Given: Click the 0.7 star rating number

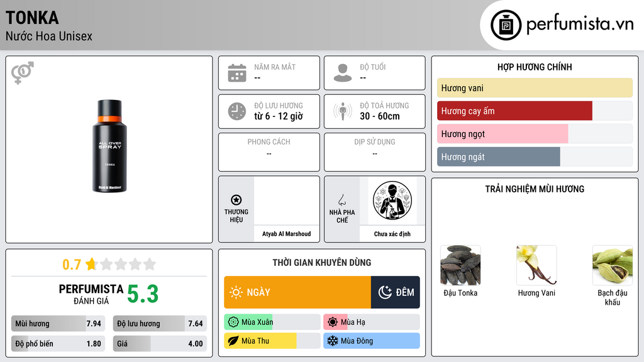Looking at the screenshot, I should (x=72, y=265).
